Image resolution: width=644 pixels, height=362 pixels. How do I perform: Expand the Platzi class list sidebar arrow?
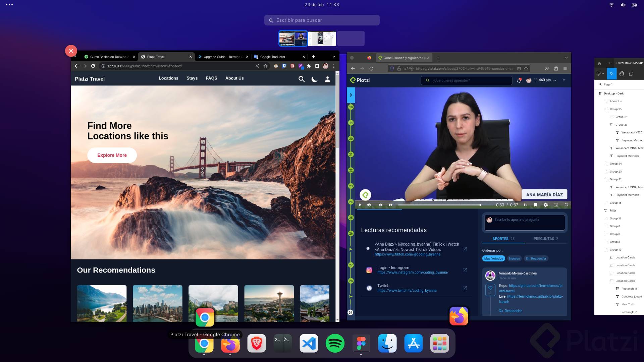pos(351,95)
